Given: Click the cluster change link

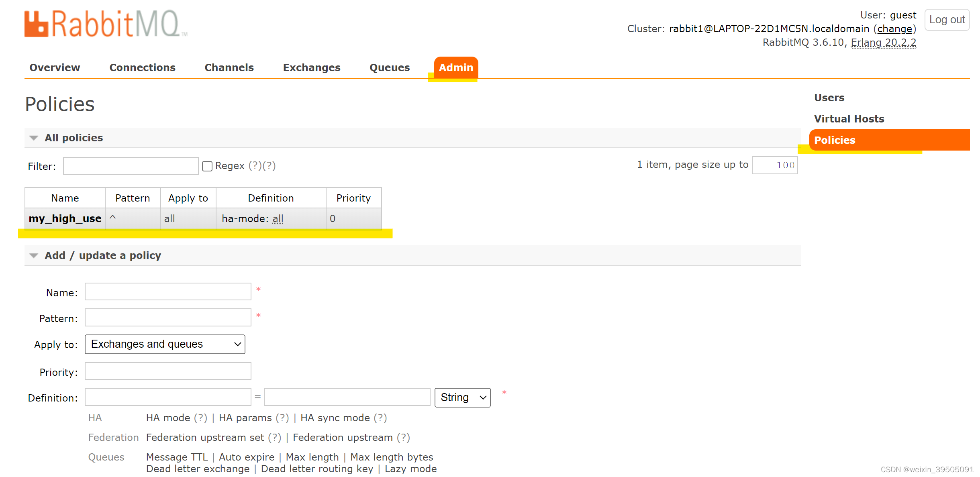Looking at the screenshot, I should pyautogui.click(x=894, y=29).
